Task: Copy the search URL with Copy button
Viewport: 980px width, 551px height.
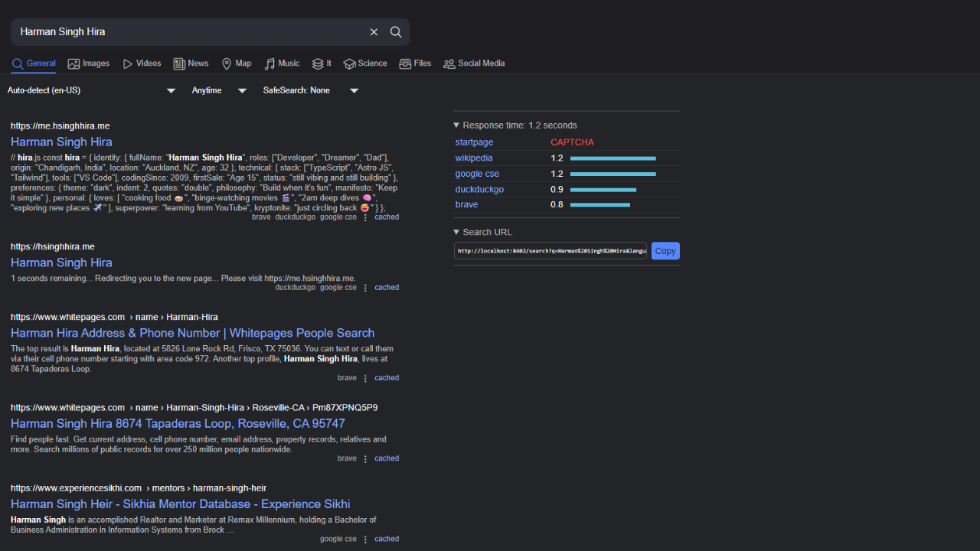Action: (x=665, y=251)
